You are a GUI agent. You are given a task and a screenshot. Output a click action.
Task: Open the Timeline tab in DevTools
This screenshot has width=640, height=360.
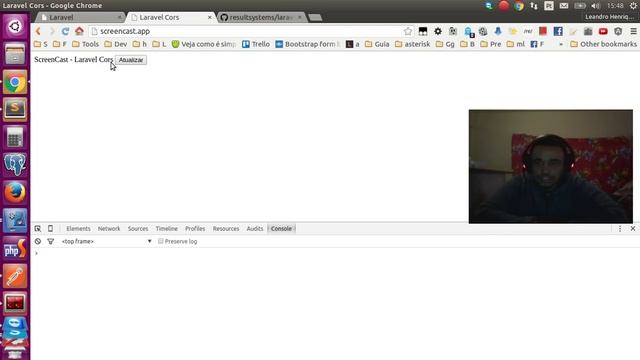coord(167,229)
